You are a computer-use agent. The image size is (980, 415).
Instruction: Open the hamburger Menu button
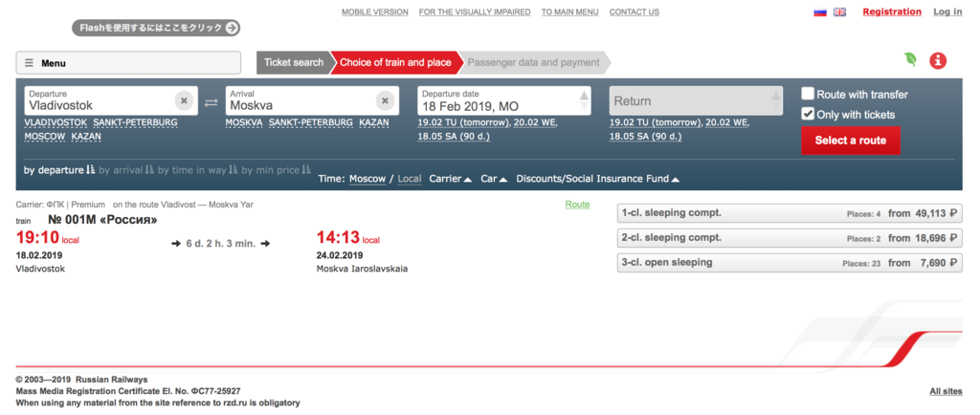[x=128, y=63]
